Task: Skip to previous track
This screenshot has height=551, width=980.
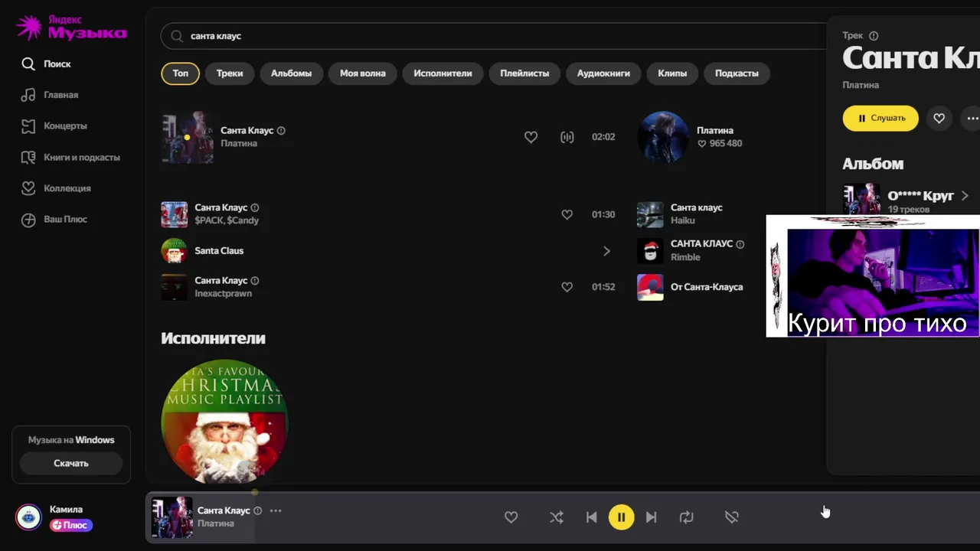Action: (x=591, y=517)
